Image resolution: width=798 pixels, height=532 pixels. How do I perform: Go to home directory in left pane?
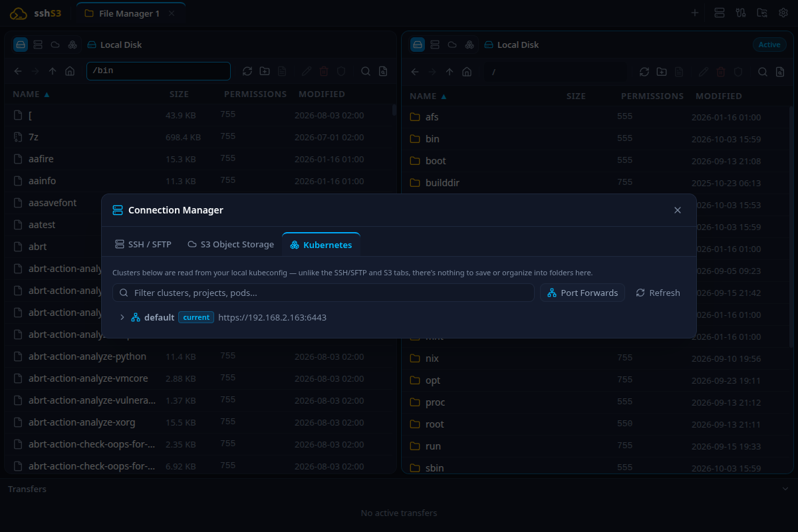click(x=70, y=71)
